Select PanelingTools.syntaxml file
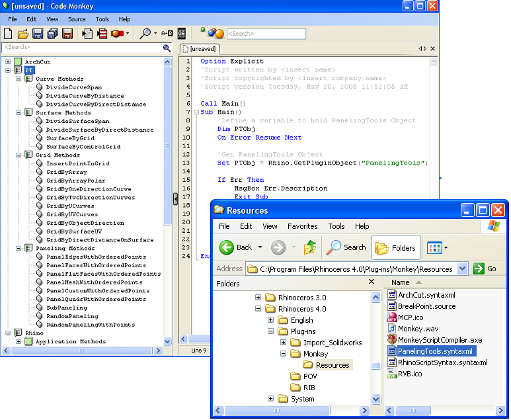This screenshot has height=420, width=511. pos(435,351)
